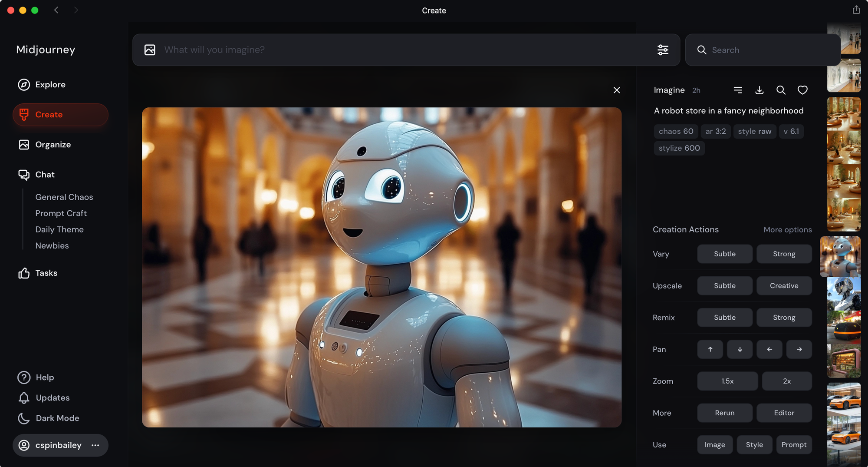Viewport: 868px width, 467px height.
Task: Favorite the image with the heart icon
Action: pos(802,90)
